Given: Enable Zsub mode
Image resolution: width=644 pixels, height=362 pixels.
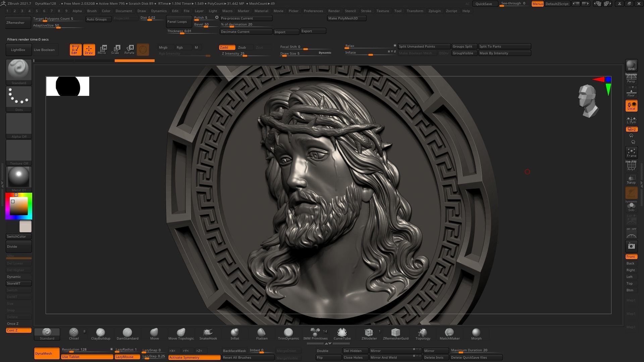Looking at the screenshot, I should (245, 47).
